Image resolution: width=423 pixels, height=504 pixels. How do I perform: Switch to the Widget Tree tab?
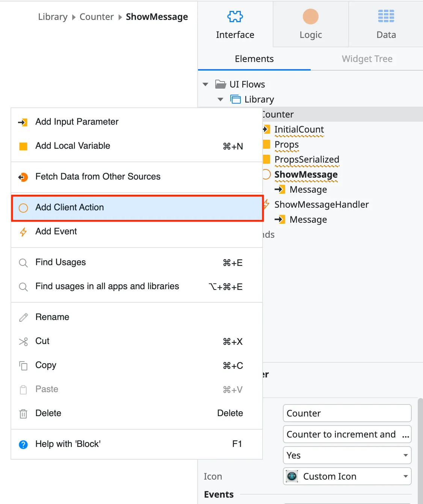367,59
